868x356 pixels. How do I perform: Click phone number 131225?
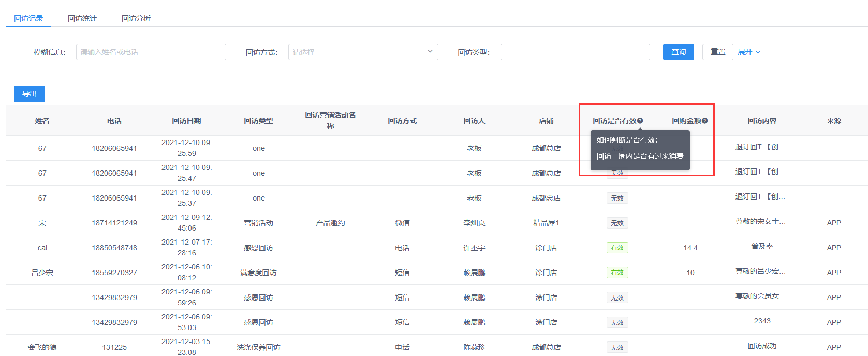click(x=114, y=347)
